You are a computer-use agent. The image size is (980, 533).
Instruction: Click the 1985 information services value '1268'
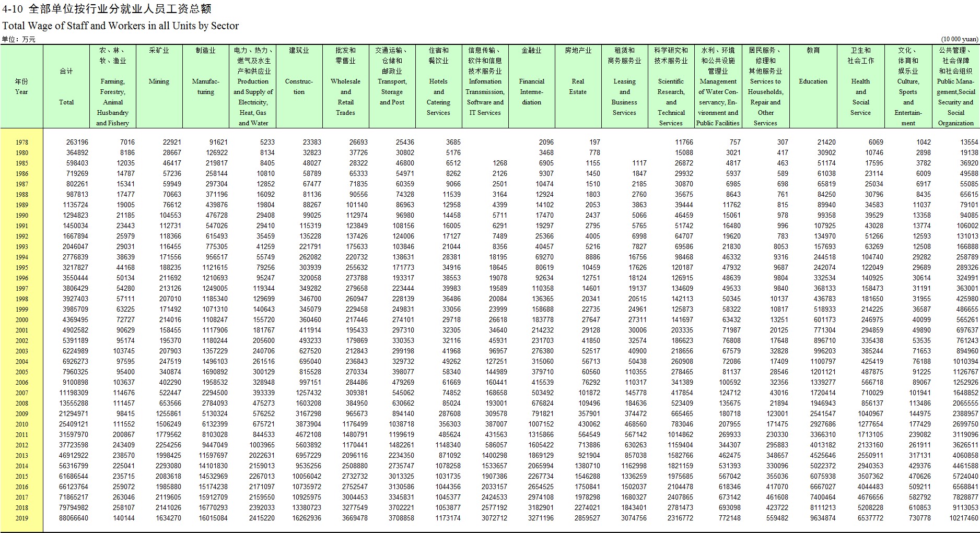coord(500,163)
